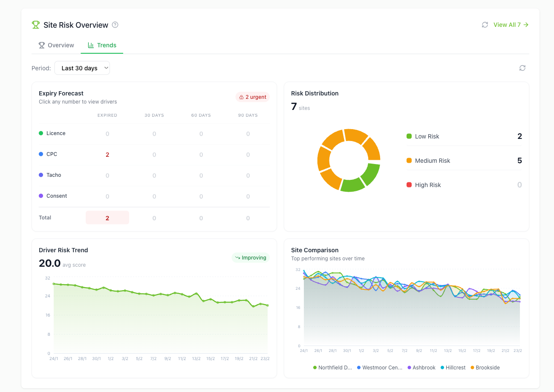Click the trend arrow inside the Improving badge
The image size is (554, 392).
click(237, 257)
